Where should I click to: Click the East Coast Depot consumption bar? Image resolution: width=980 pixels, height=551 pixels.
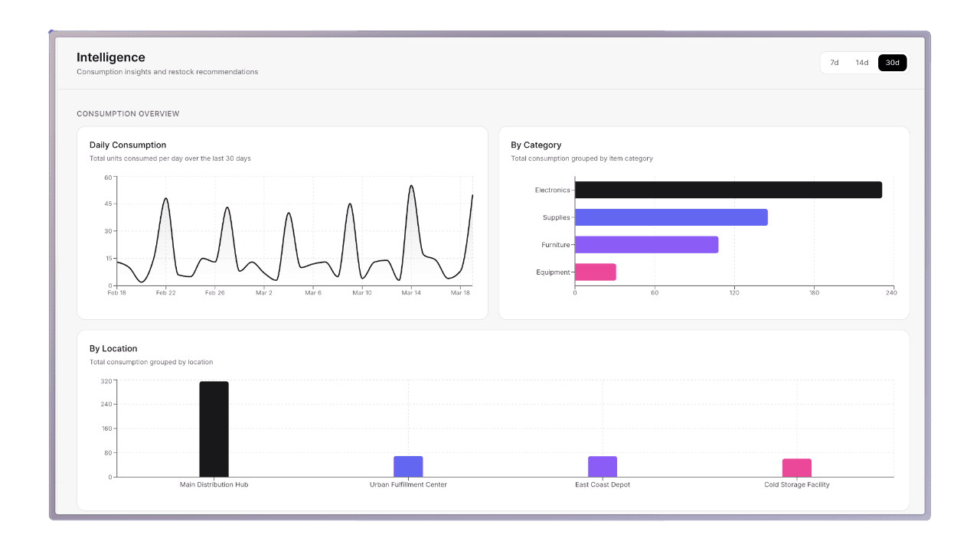pyautogui.click(x=603, y=465)
